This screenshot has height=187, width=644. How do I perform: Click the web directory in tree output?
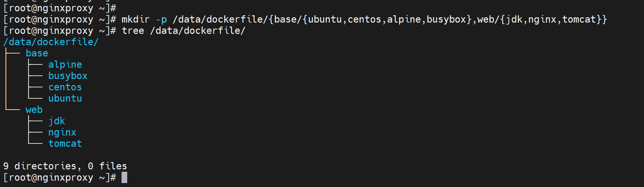(x=34, y=110)
